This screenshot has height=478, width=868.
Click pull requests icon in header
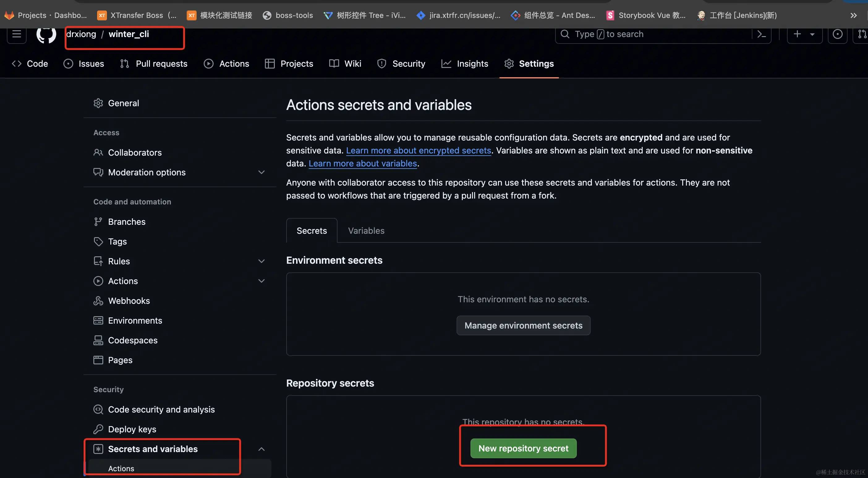pyautogui.click(x=862, y=34)
